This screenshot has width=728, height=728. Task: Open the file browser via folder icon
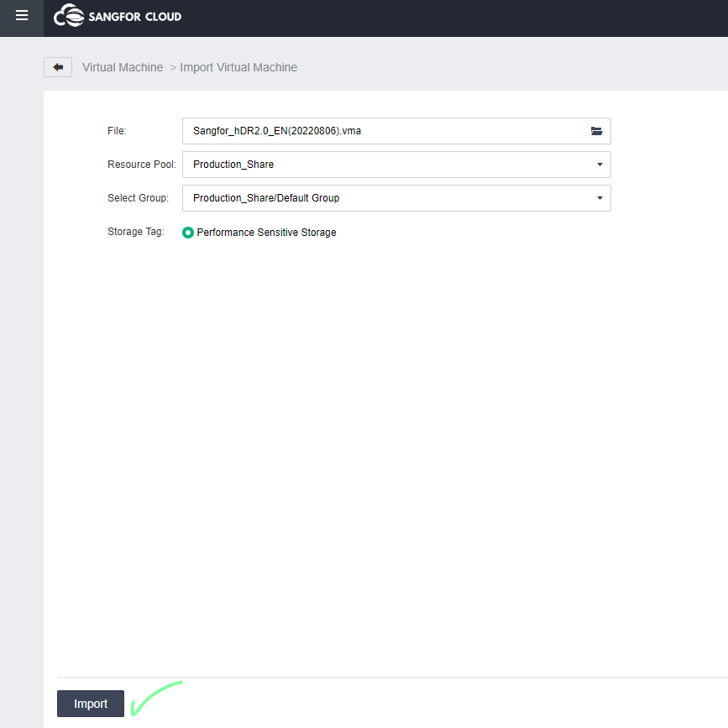tap(596, 131)
